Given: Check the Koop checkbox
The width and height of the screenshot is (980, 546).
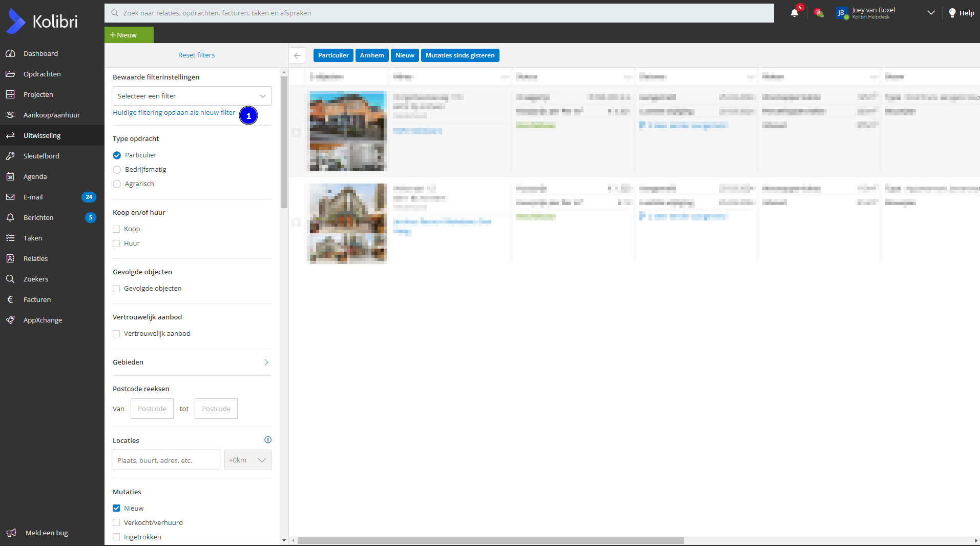Looking at the screenshot, I should click(116, 229).
